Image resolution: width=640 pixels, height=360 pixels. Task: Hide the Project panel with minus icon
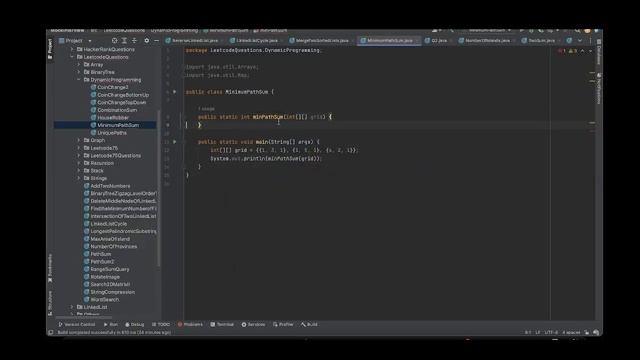point(156,41)
